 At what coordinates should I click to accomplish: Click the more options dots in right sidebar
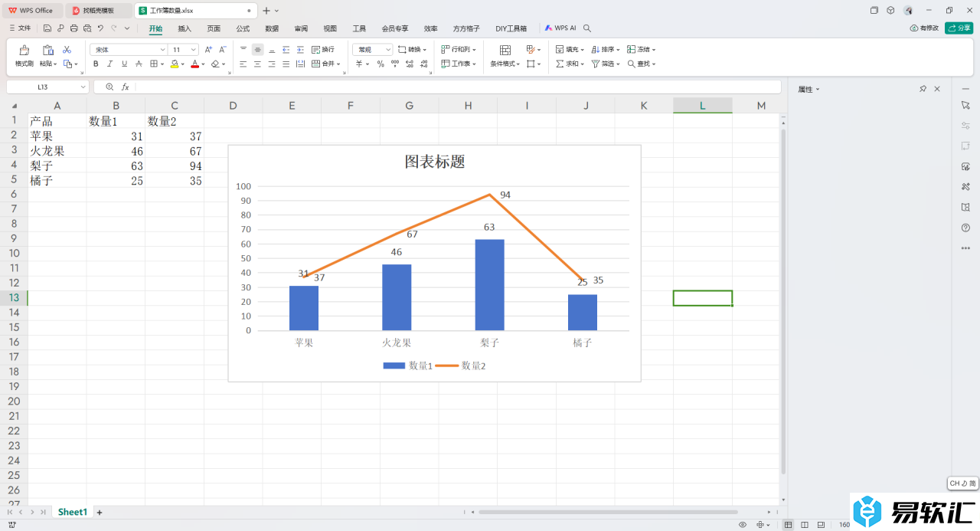[x=965, y=248]
